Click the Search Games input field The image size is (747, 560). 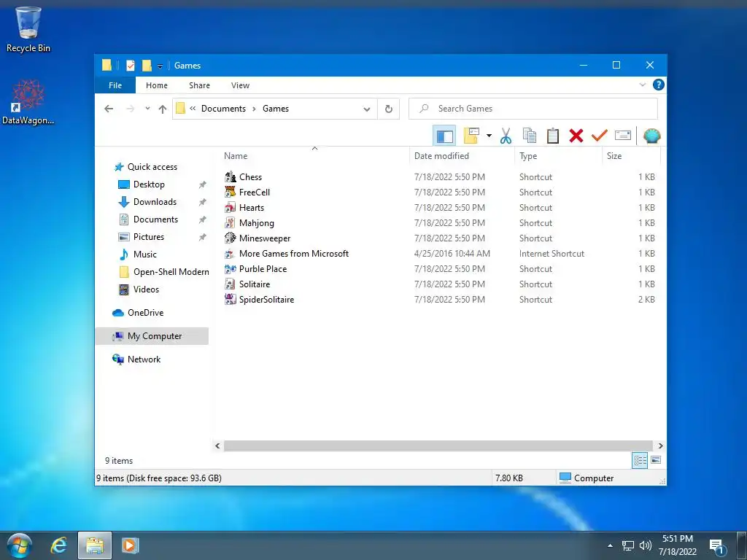coord(533,109)
